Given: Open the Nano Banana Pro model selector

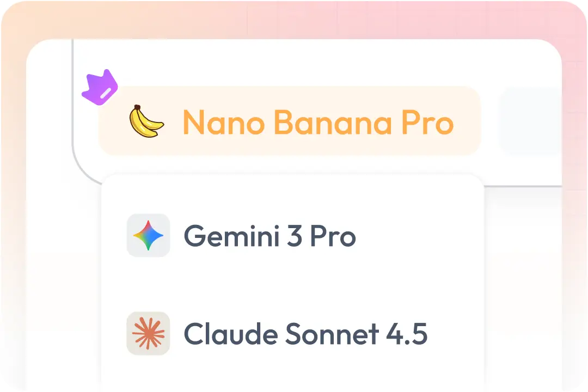Looking at the screenshot, I should click(x=290, y=121).
